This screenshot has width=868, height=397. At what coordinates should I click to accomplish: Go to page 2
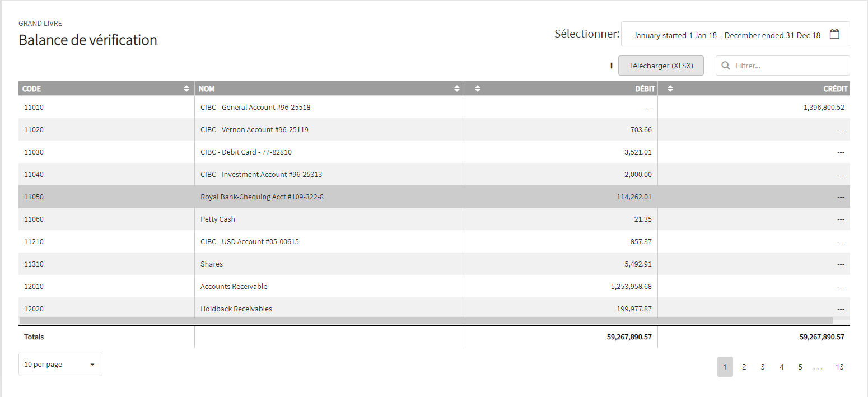click(x=744, y=367)
